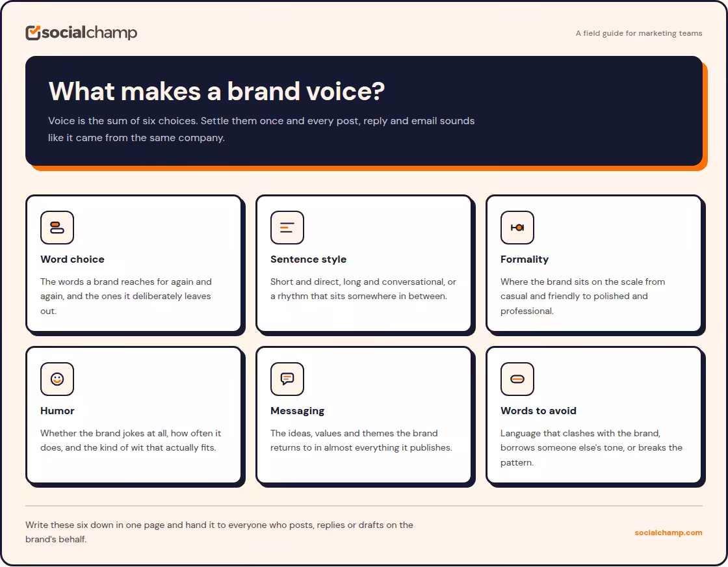The width and height of the screenshot is (728, 567).
Task: Click the Messaging speech bubble icon
Action: tap(287, 379)
